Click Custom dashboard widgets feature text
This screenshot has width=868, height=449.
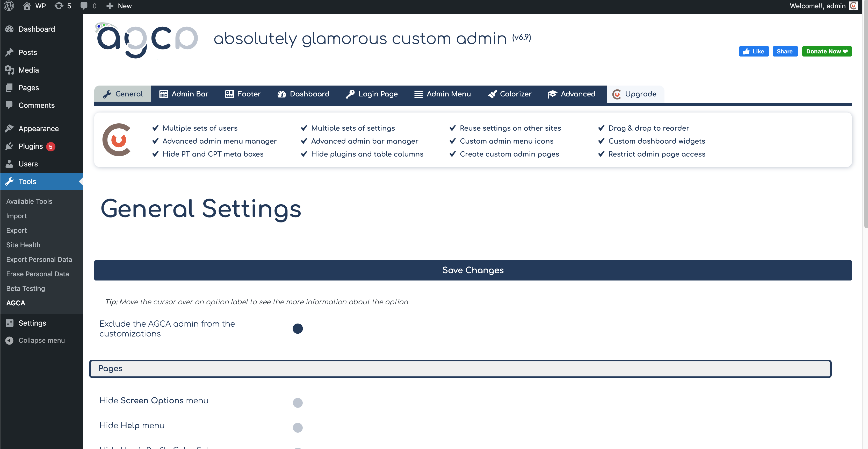657,141
